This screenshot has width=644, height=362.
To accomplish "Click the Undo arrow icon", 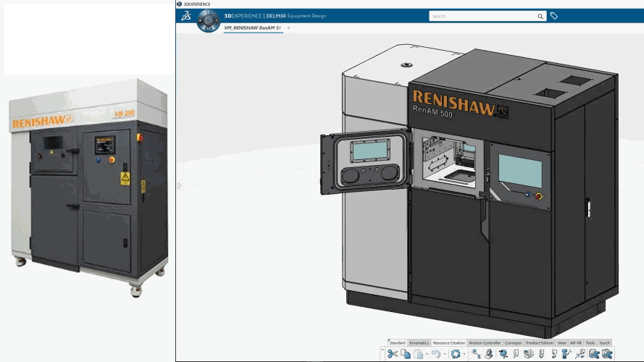I will 435,354.
